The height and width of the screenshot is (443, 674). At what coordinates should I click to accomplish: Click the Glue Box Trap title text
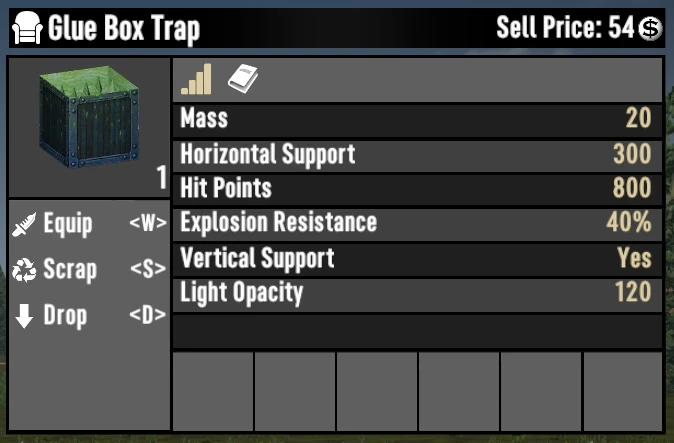click(124, 28)
